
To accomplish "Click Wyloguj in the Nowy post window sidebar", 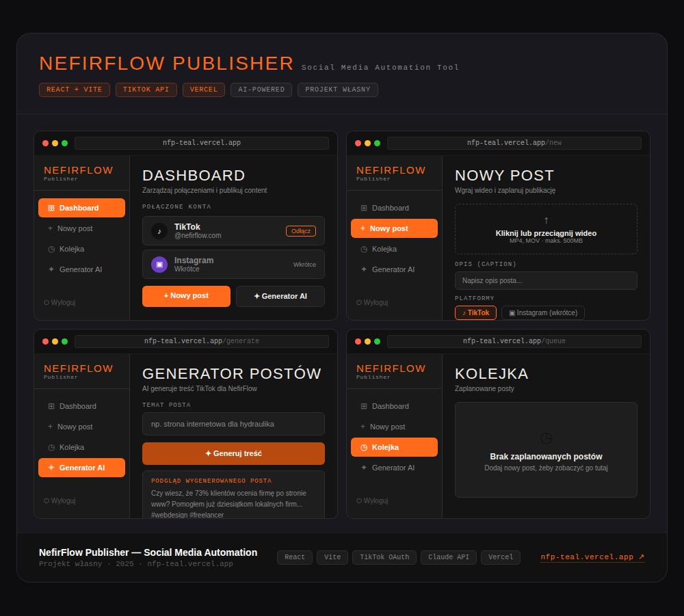I will pos(371,302).
